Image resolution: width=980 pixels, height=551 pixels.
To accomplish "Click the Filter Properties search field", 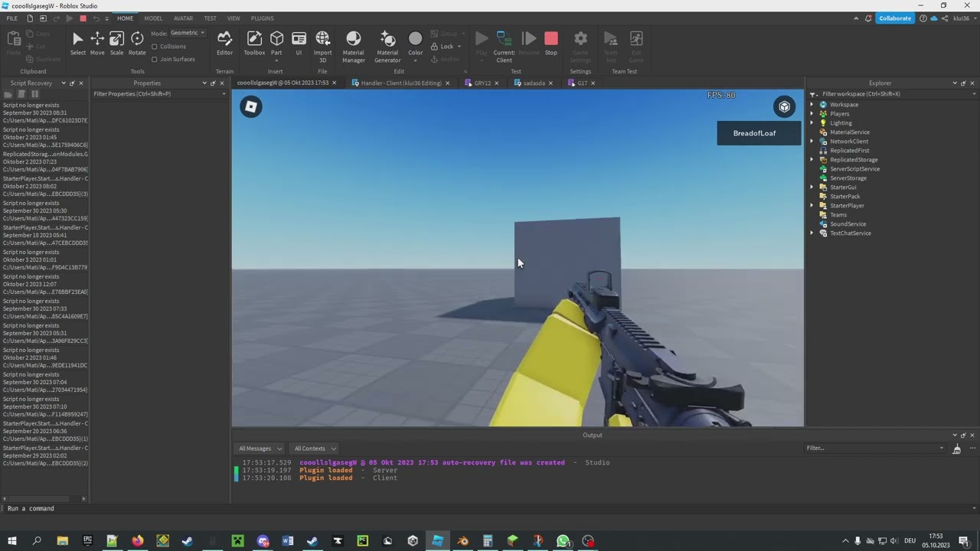I will 158,94.
